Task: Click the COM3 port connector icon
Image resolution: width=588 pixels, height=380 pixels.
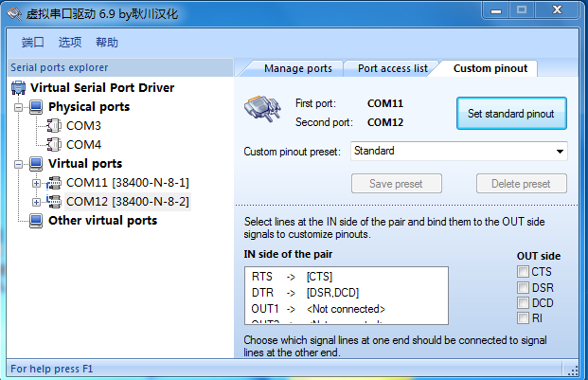Action: pyautogui.click(x=54, y=126)
